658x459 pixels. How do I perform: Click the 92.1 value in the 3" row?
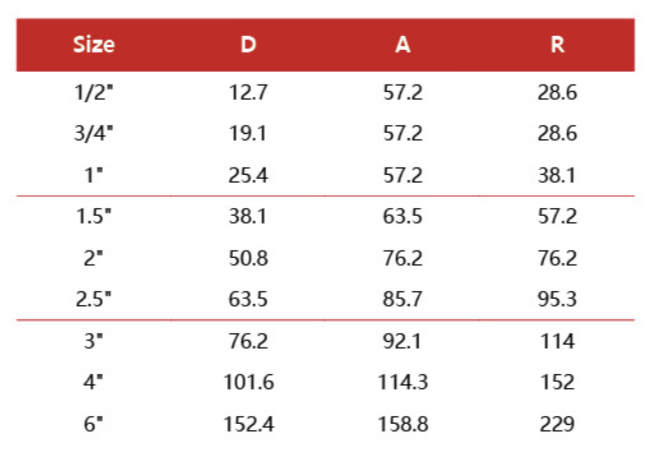(x=403, y=342)
